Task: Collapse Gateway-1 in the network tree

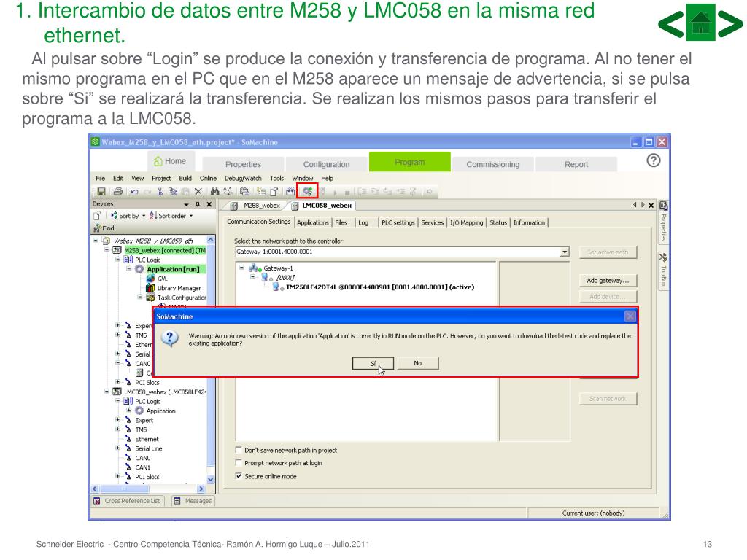Action: coord(241,268)
